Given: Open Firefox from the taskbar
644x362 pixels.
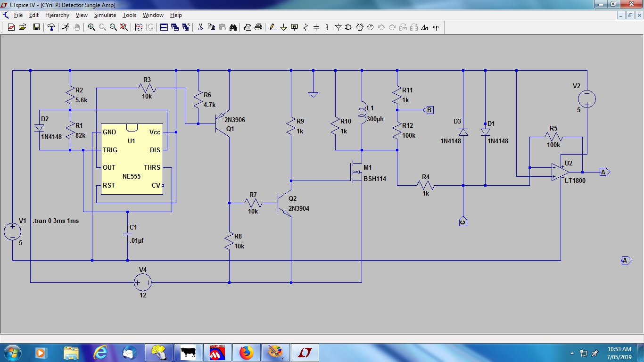Looking at the screenshot, I should [246, 352].
